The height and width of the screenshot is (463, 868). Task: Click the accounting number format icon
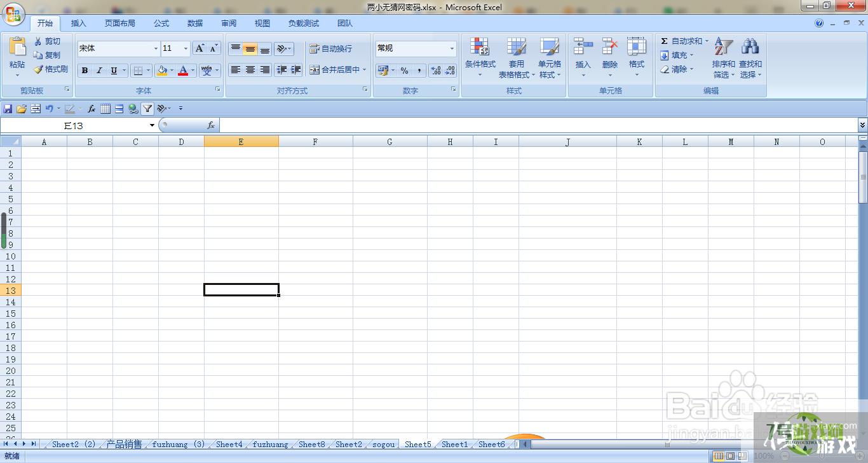click(383, 71)
